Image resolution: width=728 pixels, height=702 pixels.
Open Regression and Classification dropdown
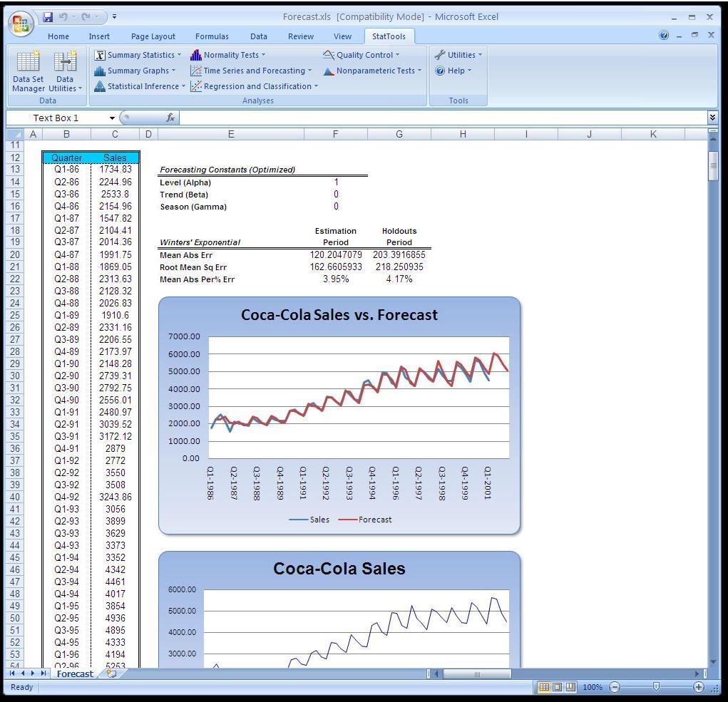click(254, 86)
